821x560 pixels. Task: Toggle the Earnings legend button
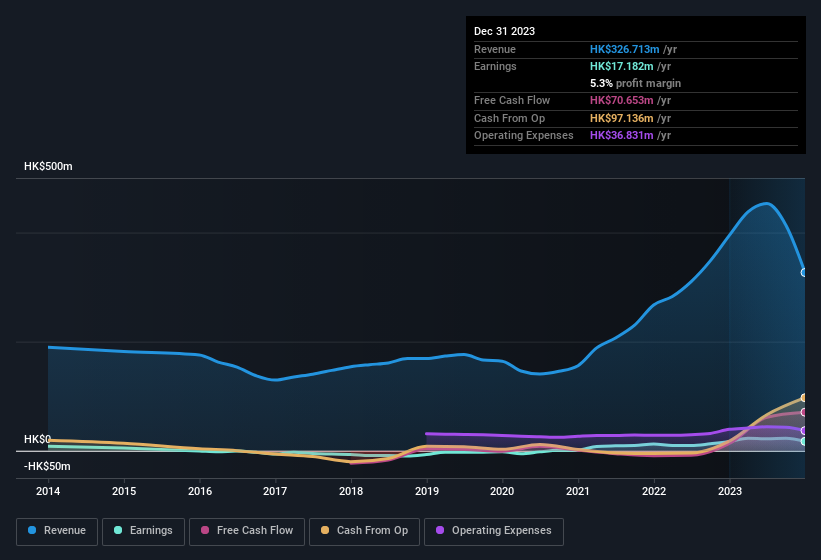coord(143,531)
